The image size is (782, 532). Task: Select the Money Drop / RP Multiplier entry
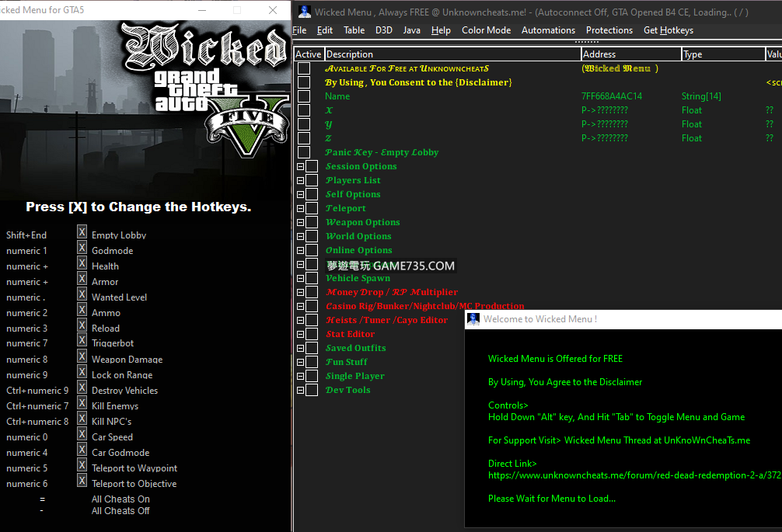[x=391, y=292]
